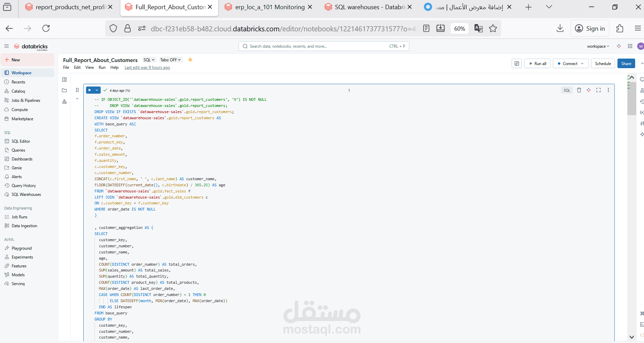Open the Schedule dialog
The image size is (644, 343).
click(603, 64)
